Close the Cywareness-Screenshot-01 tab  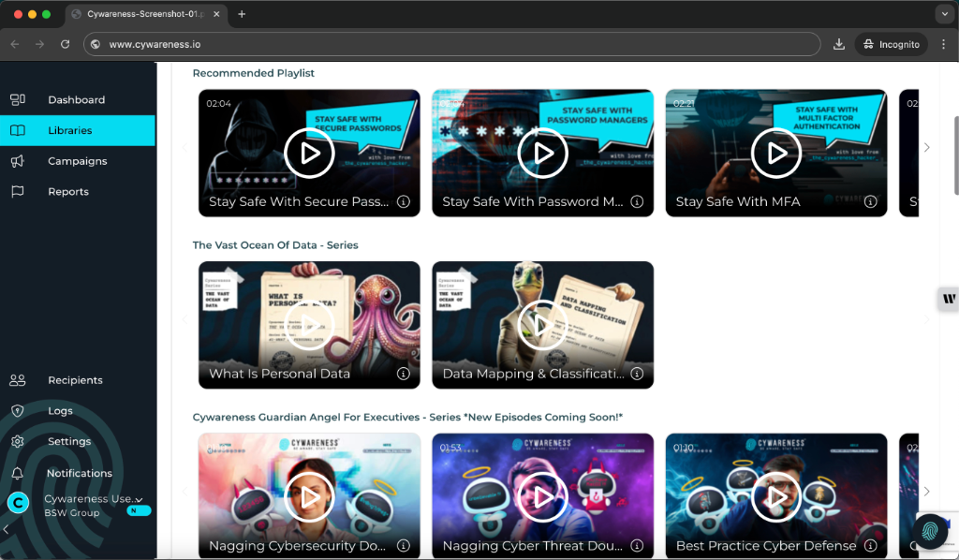point(216,14)
